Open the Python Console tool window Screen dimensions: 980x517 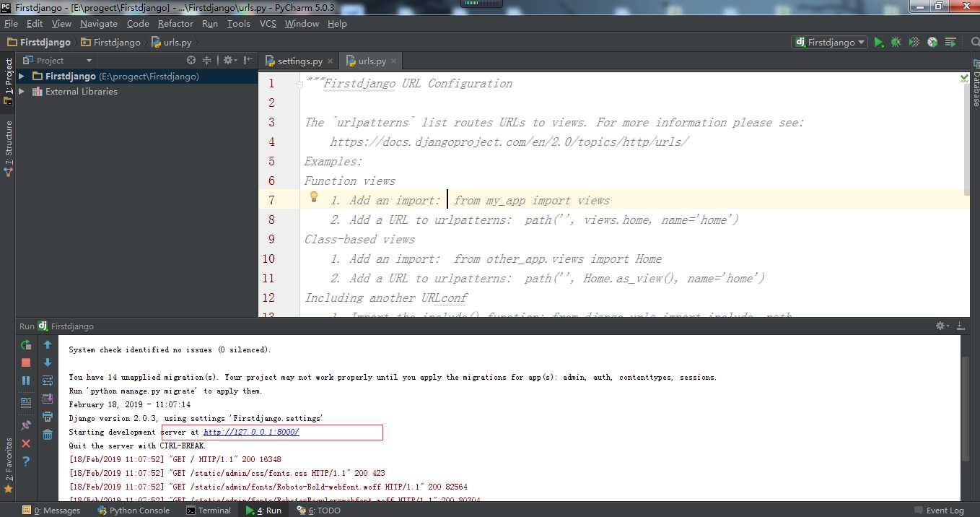tap(133, 511)
